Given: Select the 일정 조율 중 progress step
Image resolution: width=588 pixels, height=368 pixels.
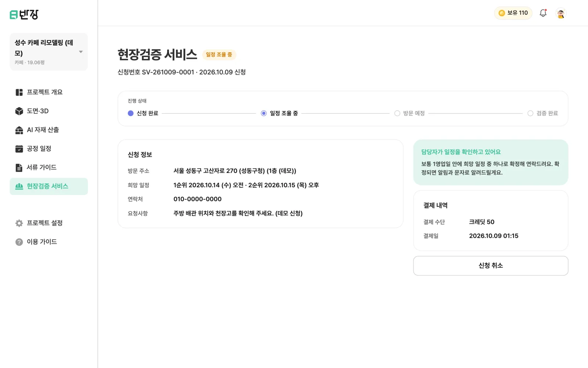Looking at the screenshot, I should [x=279, y=113].
